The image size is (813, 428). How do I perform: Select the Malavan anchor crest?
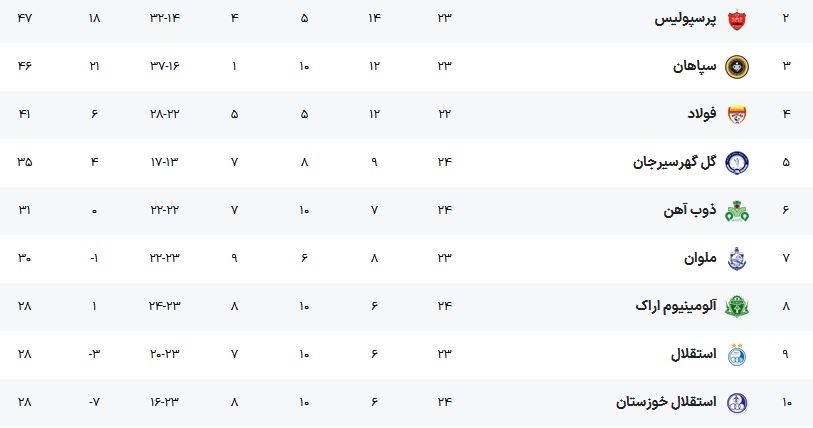(736, 259)
